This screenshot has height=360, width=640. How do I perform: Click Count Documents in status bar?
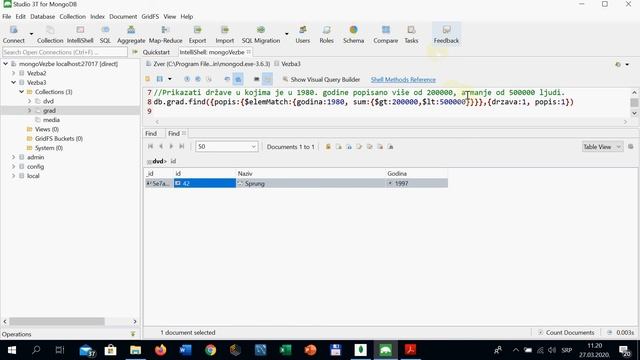pyautogui.click(x=566, y=333)
